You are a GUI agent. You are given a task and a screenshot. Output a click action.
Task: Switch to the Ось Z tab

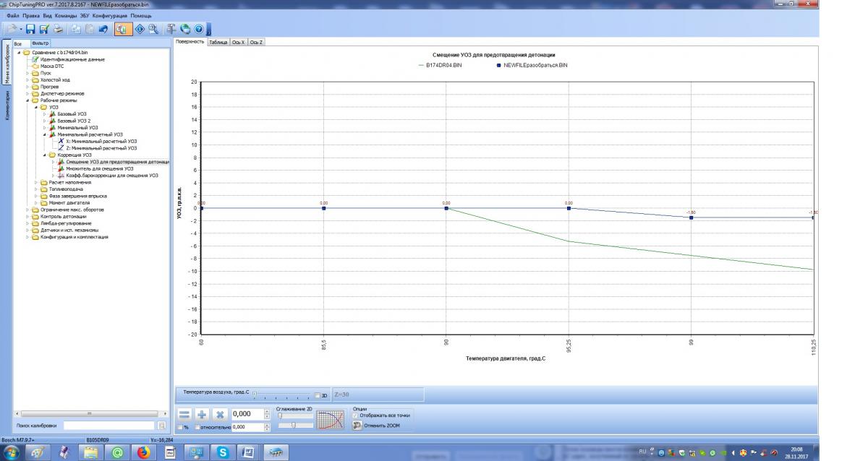[257, 42]
